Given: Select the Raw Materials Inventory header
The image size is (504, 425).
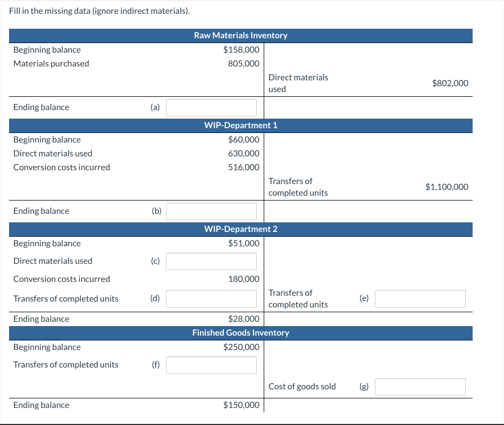Looking at the screenshot, I should coord(241,36).
